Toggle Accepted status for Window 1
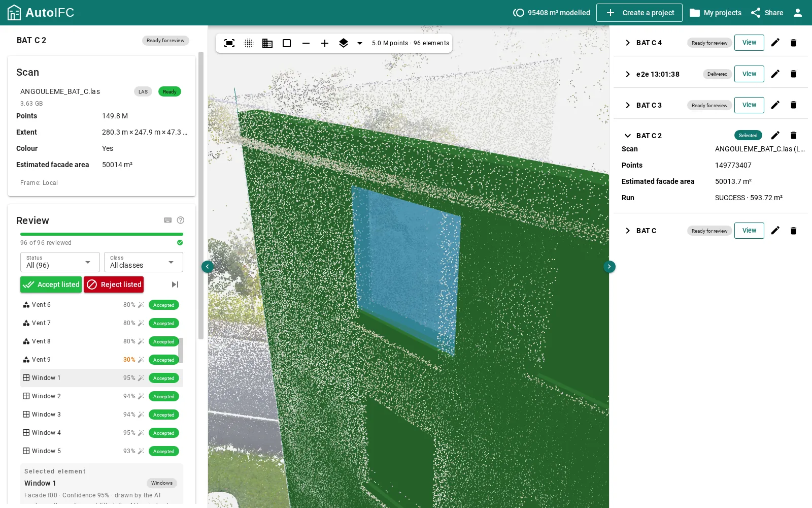Screen dimensions: 812x508 (163, 378)
